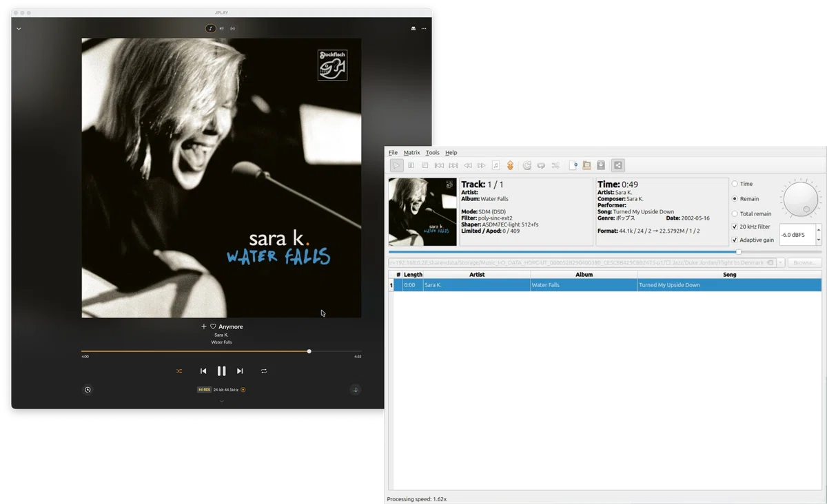Click the JPLAY now playing music note icon
The image size is (827, 504).
(211, 28)
